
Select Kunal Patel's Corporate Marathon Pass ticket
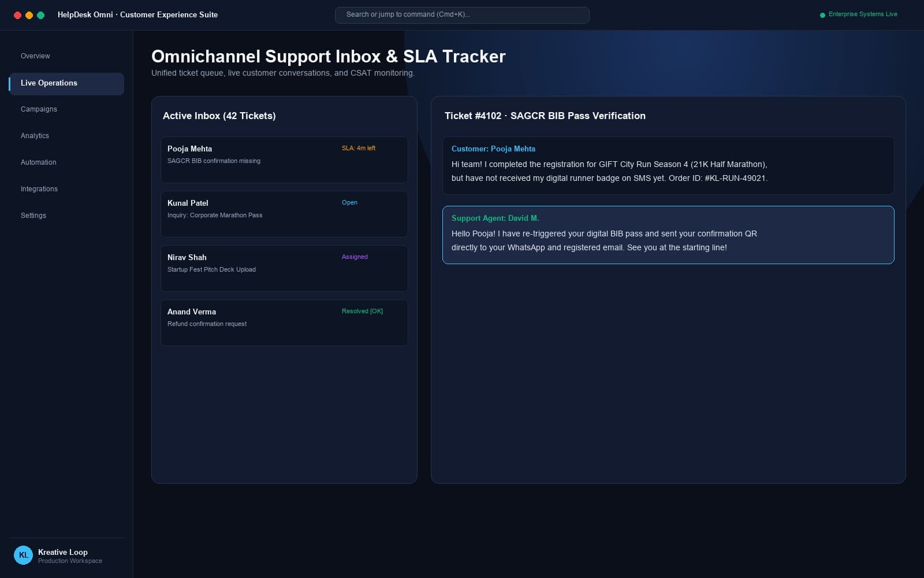[x=284, y=214]
